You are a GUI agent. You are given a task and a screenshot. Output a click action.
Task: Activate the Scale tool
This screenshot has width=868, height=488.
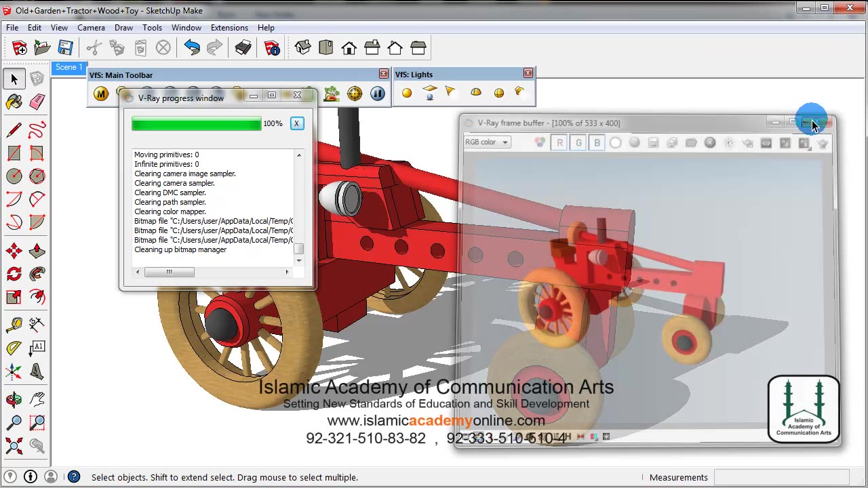pyautogui.click(x=14, y=297)
